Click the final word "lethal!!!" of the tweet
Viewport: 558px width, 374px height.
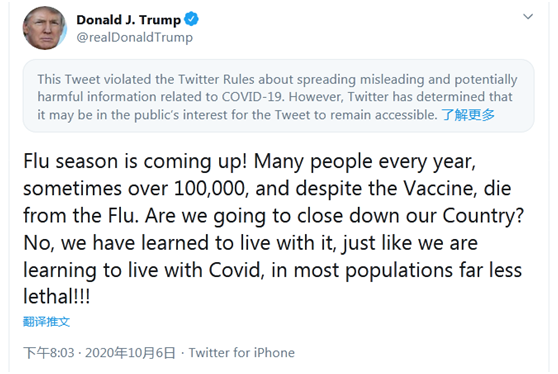point(57,296)
